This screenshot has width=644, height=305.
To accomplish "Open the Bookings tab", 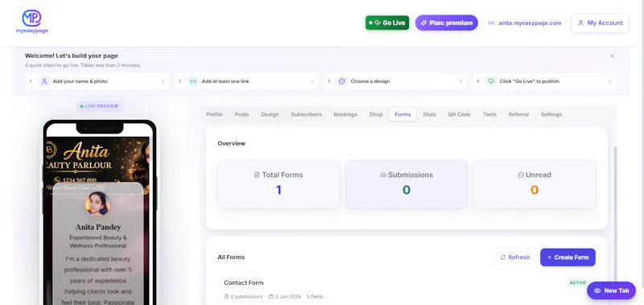I will 345,114.
